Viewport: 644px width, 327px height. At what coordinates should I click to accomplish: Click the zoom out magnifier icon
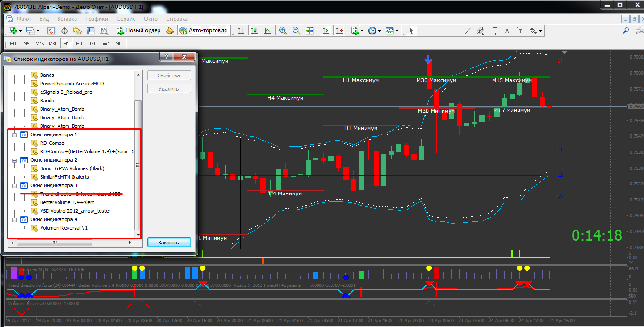296,31
